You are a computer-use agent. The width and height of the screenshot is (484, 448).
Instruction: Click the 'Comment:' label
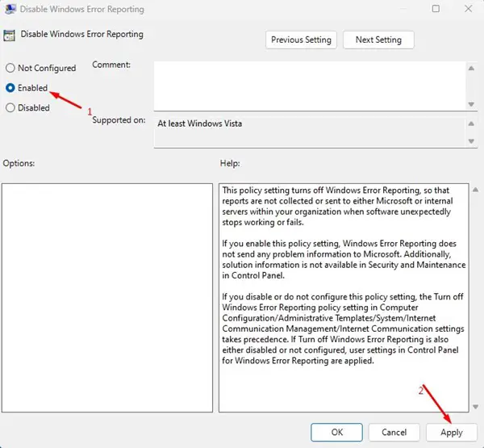(111, 65)
